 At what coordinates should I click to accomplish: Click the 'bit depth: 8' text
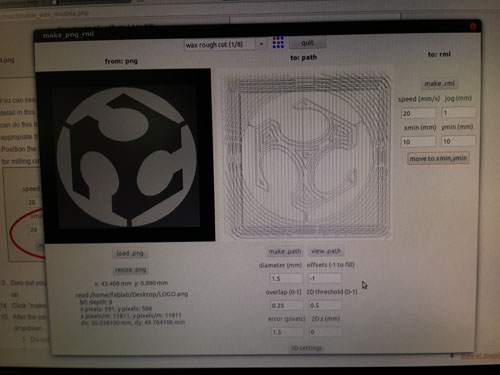[x=96, y=302]
